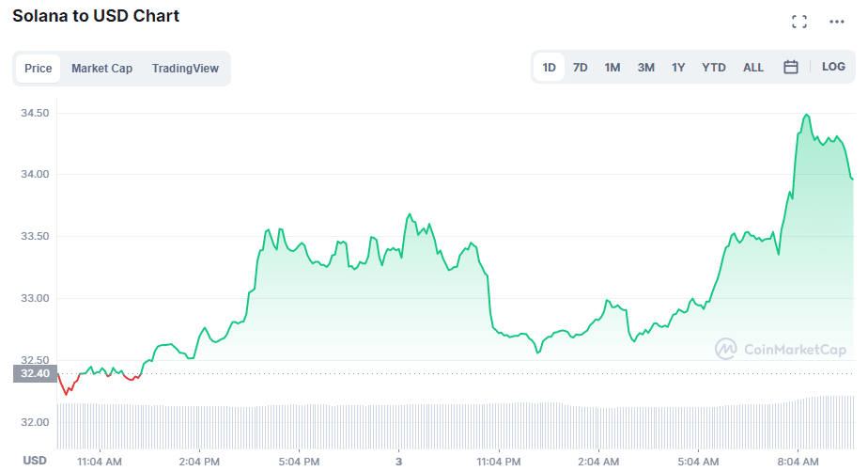Click the price peak near 34.50
The width and height of the screenshot is (868, 471).
[x=806, y=116]
